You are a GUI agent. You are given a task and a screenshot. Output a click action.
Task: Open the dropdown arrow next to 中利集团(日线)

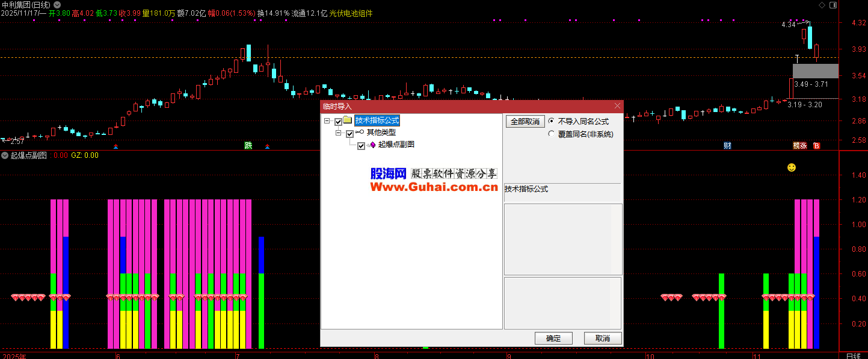pos(57,5)
